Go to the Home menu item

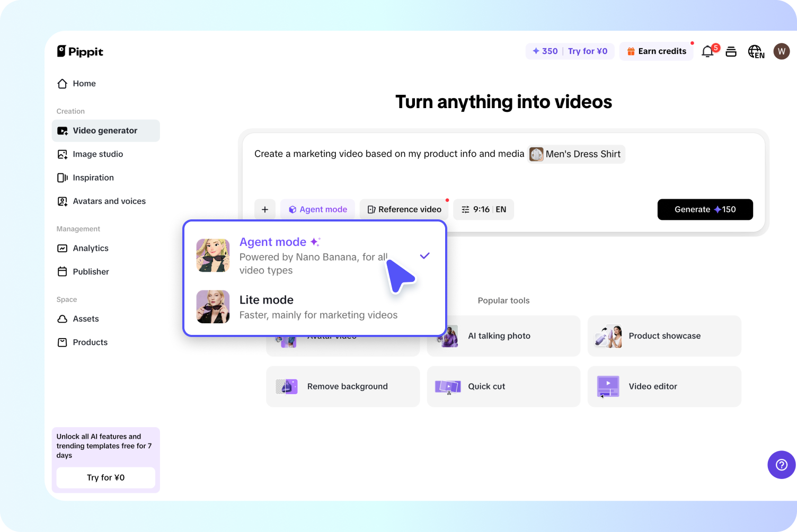84,83
